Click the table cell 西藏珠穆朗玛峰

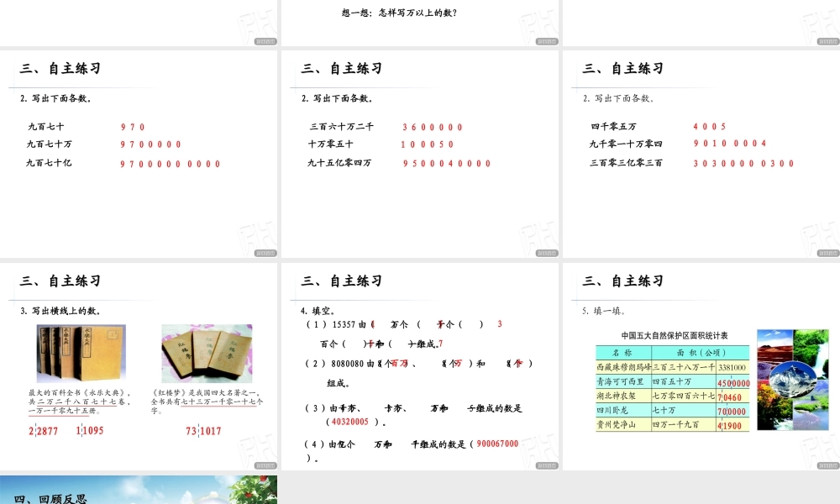(x=623, y=367)
